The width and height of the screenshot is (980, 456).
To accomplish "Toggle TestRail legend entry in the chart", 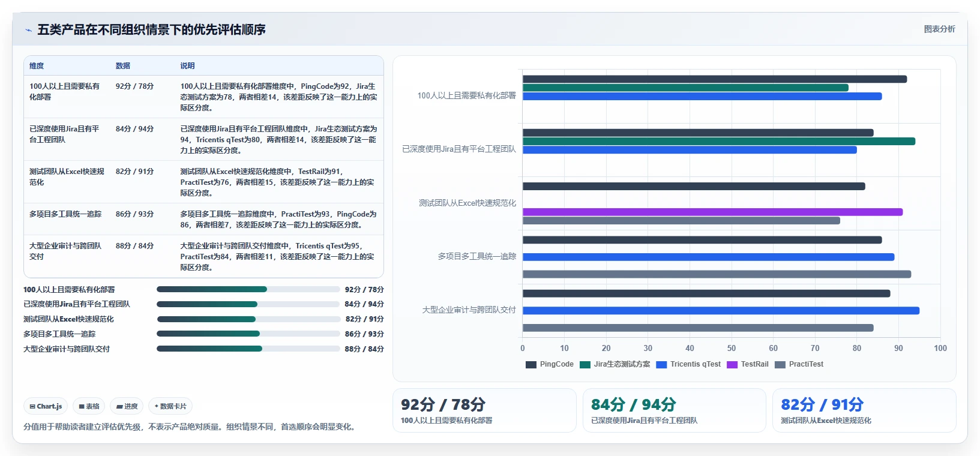I will pos(748,364).
